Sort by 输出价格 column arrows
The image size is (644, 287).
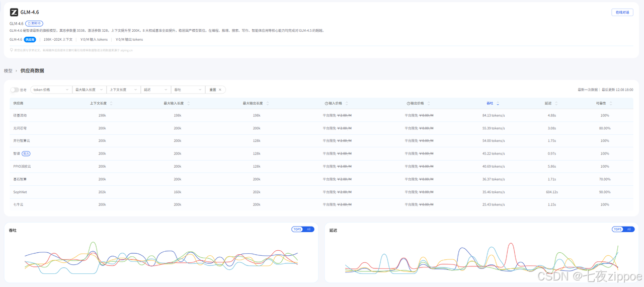(429, 103)
